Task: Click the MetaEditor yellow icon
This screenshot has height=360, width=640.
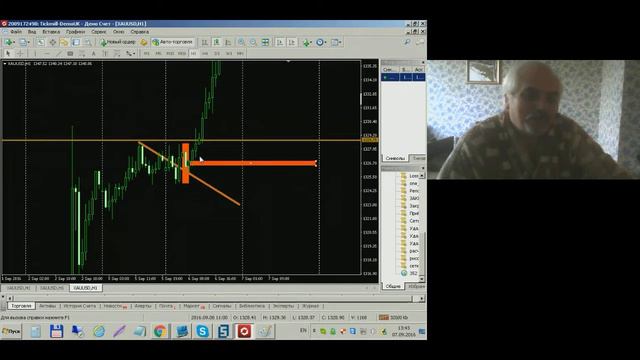Action: (144, 42)
